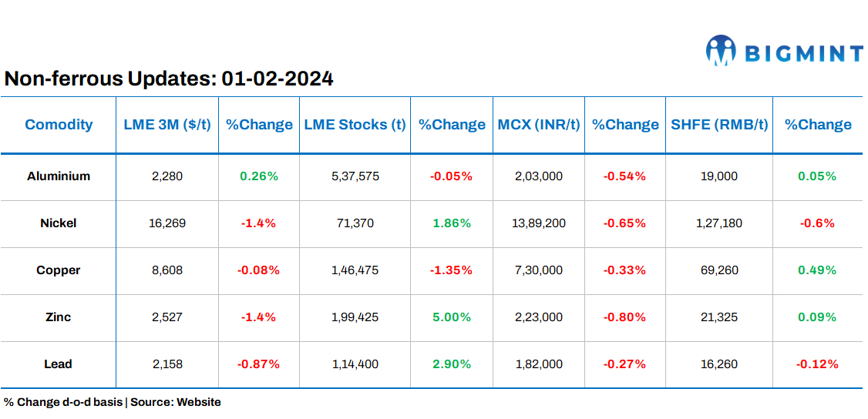Select Nickel's LME 3M price 16,269
868x419 pixels.
tap(167, 223)
